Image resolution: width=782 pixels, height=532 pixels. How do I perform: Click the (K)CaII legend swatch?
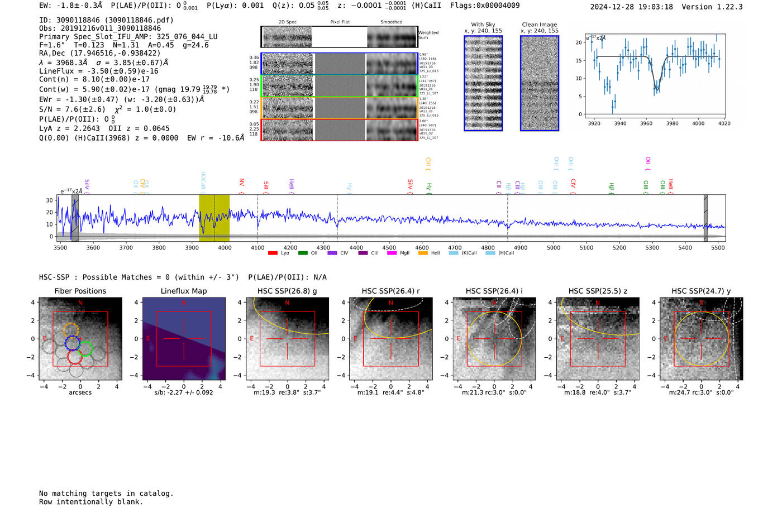point(454,253)
